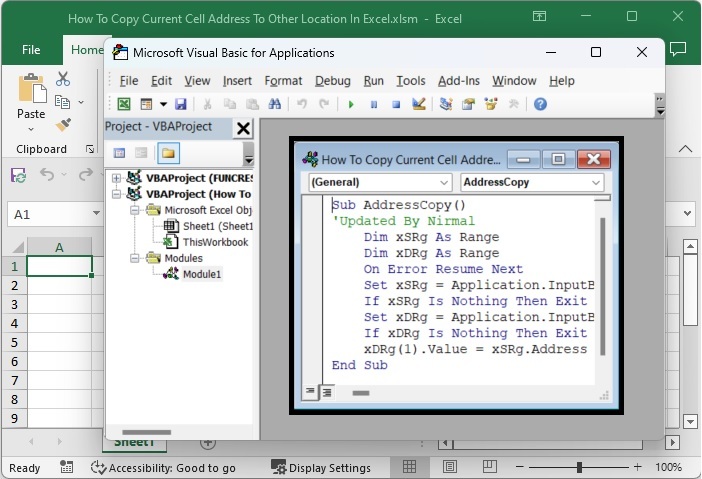Click the blue Help question mark icon
Viewport: 702px width, 479px height.
click(x=540, y=104)
